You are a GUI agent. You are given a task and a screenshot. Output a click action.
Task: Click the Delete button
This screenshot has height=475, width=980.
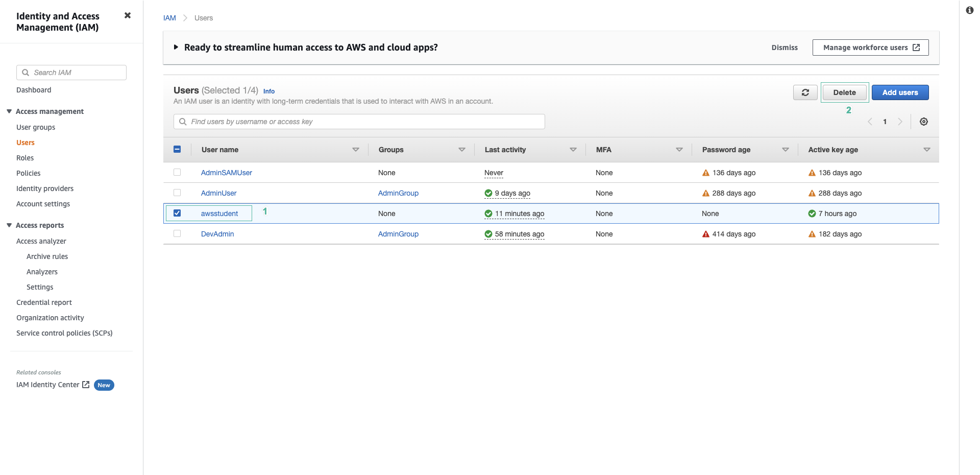(845, 92)
